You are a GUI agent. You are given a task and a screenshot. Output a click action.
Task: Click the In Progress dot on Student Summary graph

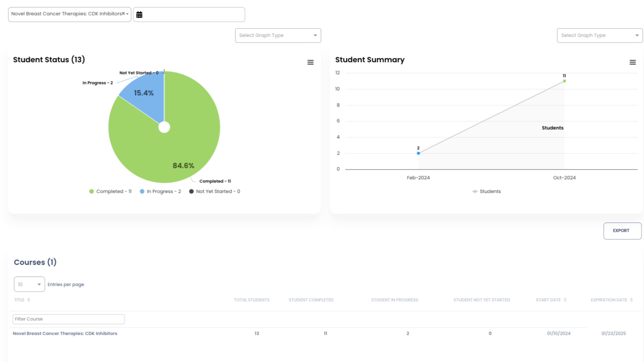418,153
